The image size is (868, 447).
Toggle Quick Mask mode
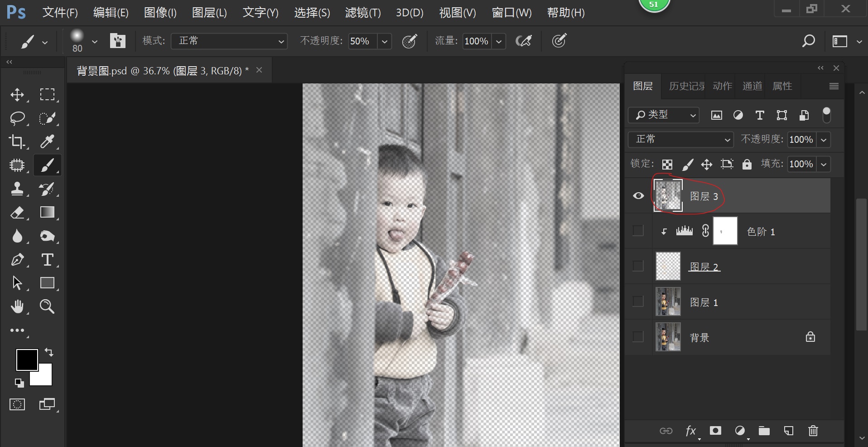[17, 404]
